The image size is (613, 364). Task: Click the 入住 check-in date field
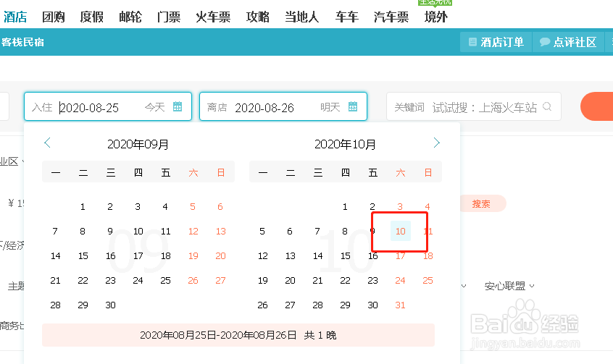coord(108,106)
